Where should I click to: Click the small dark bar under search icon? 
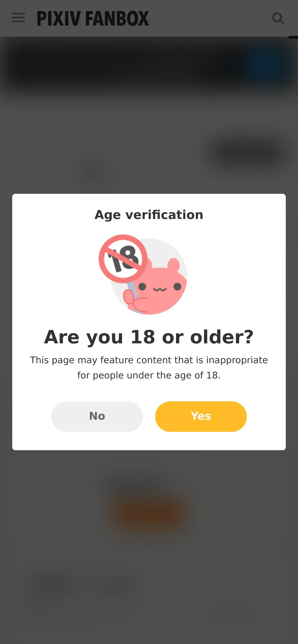point(293,38)
